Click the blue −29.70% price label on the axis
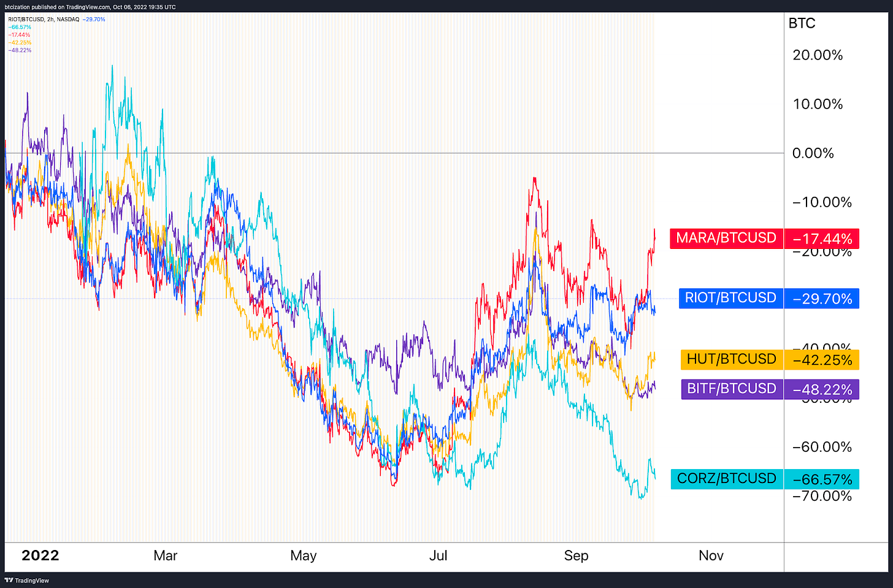893x588 pixels. 822,299
